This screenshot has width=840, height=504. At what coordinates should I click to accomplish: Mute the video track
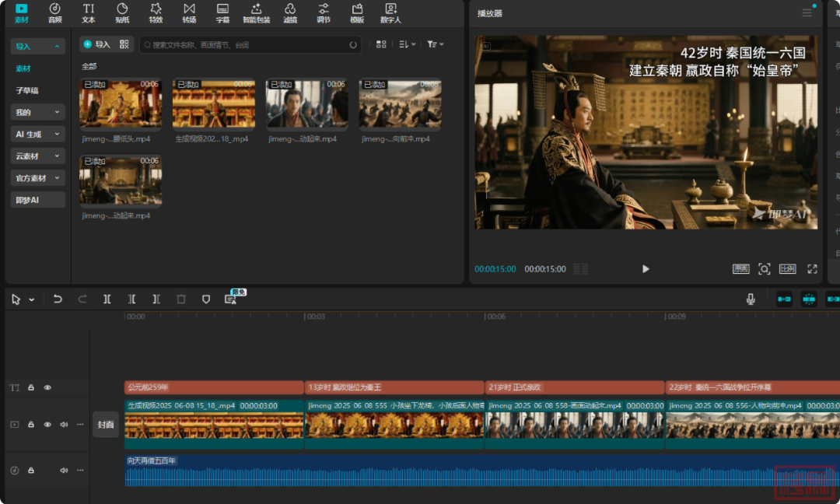pyautogui.click(x=64, y=424)
